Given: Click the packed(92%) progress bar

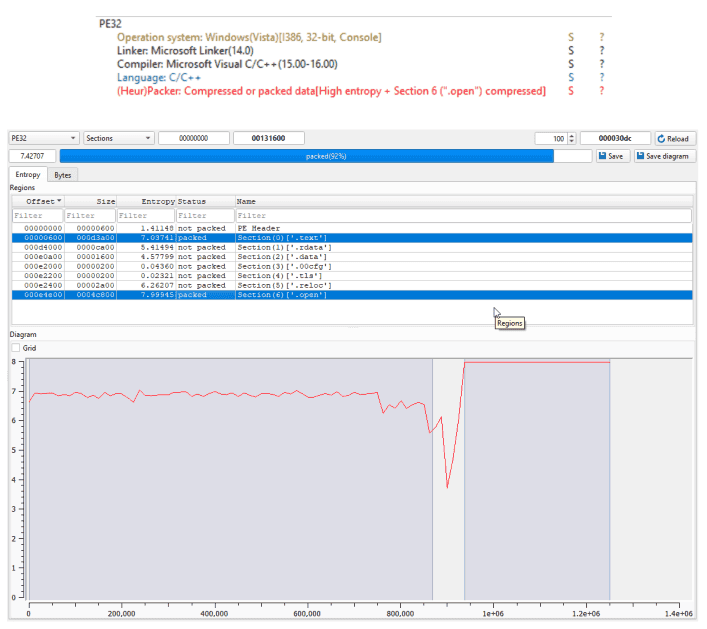Looking at the screenshot, I should (x=324, y=156).
